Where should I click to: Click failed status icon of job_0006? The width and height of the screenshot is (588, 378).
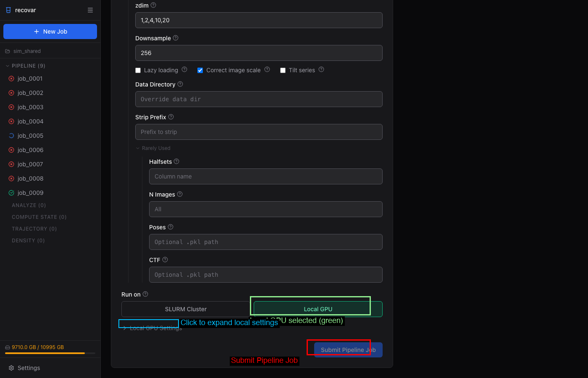11,150
